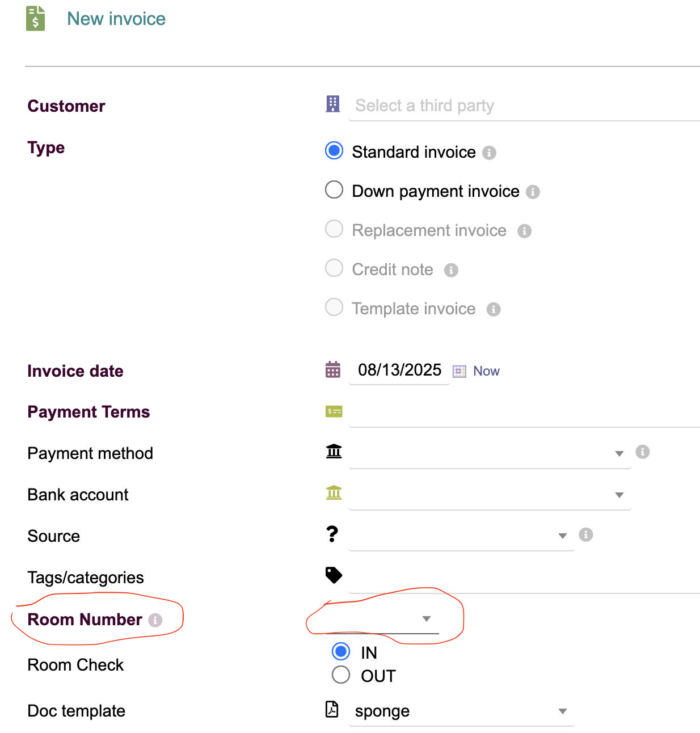Click info icon beside Standard invoice
The image size is (700, 733).
[x=489, y=153]
